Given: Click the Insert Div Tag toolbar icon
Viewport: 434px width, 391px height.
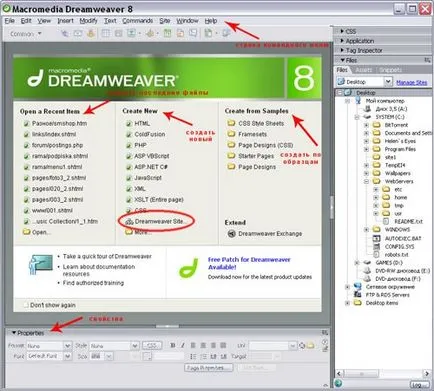Looking at the screenshot, I should 118,33.
